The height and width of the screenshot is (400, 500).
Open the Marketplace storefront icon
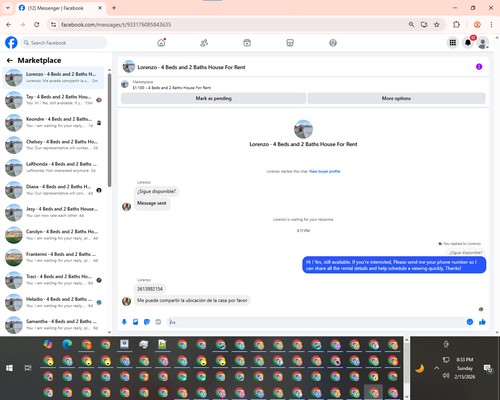tap(290, 43)
